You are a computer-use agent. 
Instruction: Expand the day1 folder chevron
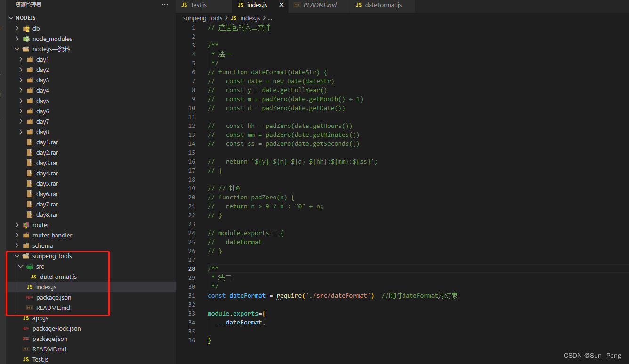coord(21,59)
